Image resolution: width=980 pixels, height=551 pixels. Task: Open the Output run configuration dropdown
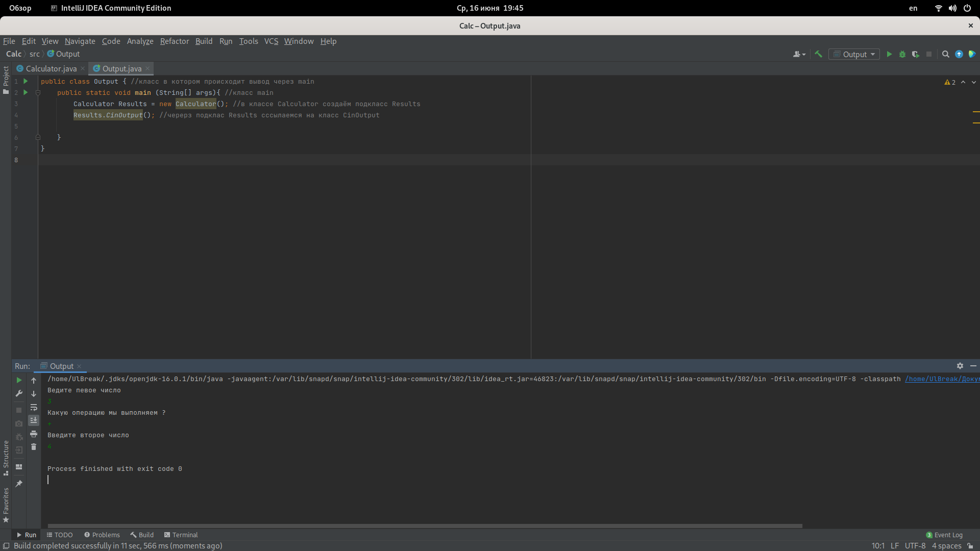[854, 54]
